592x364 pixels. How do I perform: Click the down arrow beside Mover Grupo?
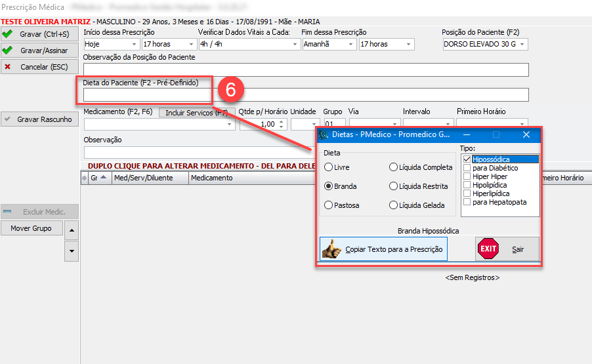click(x=72, y=251)
